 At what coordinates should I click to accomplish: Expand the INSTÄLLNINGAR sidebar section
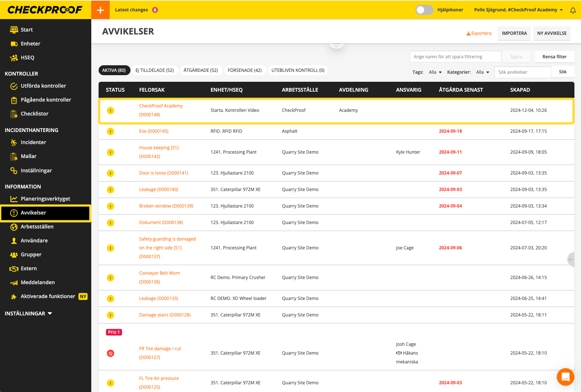click(x=28, y=314)
